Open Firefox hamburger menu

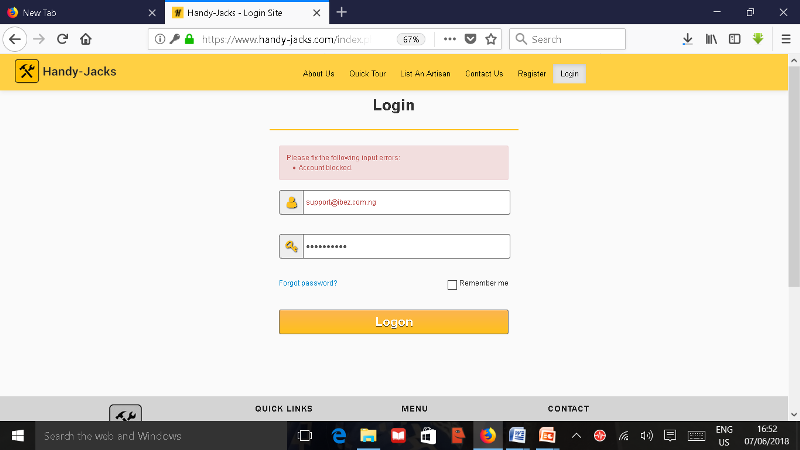coord(786,39)
